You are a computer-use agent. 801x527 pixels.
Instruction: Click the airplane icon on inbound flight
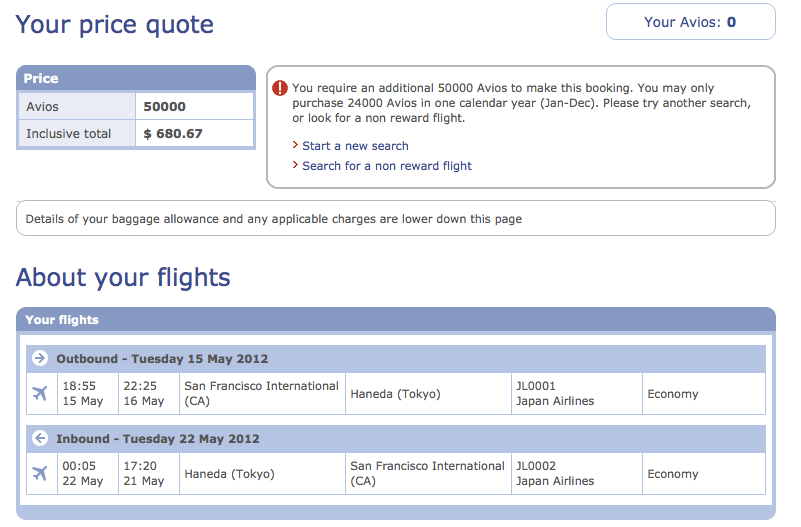click(x=40, y=473)
